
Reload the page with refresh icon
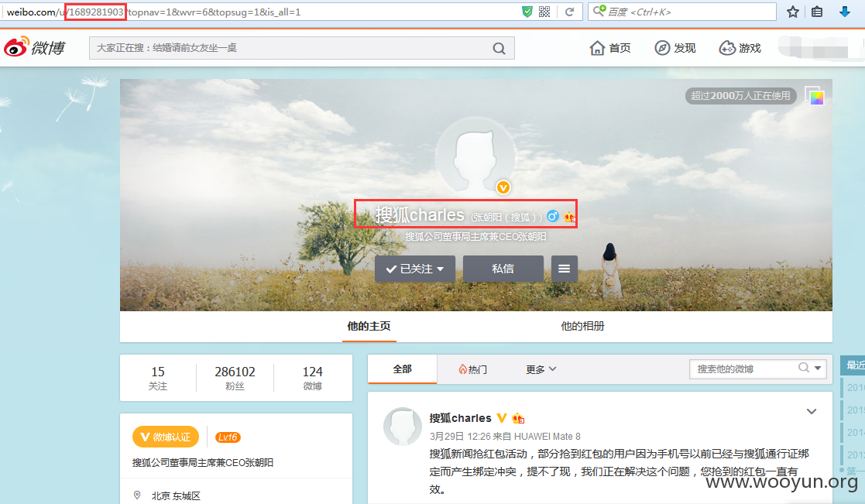570,12
